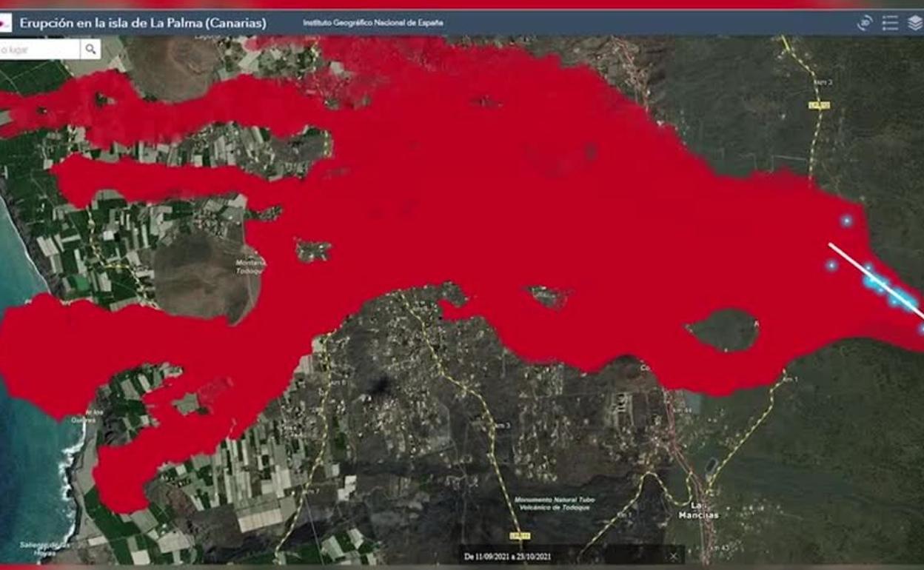Click the leftmost blue vent marker

click(831, 265)
